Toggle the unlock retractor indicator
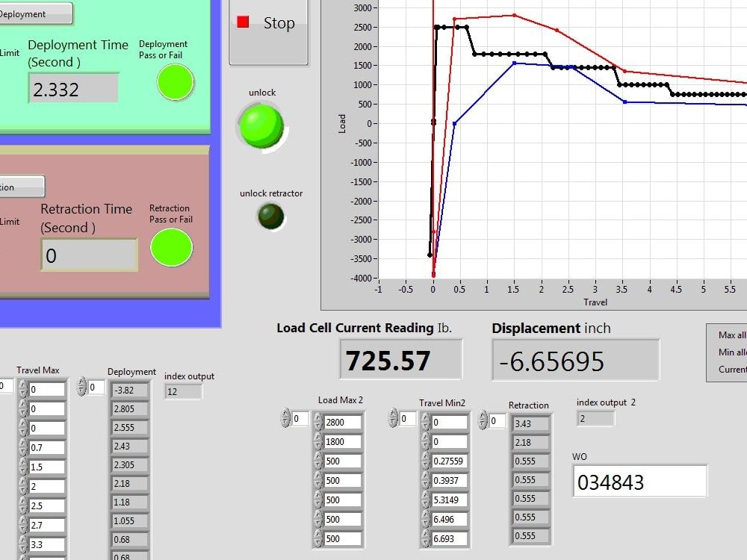Image resolution: width=747 pixels, height=560 pixels. 271,217
